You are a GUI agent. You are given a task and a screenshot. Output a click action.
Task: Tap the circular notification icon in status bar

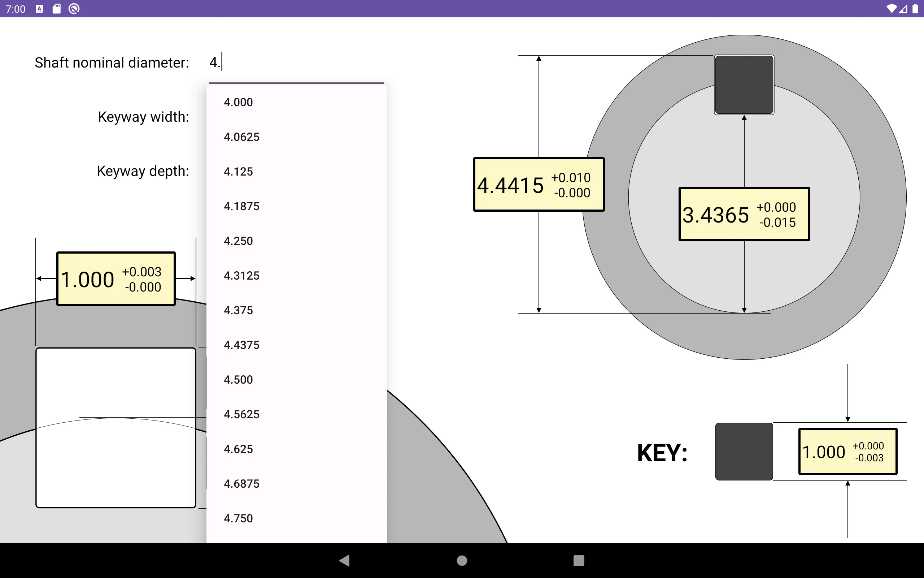pyautogui.click(x=74, y=9)
